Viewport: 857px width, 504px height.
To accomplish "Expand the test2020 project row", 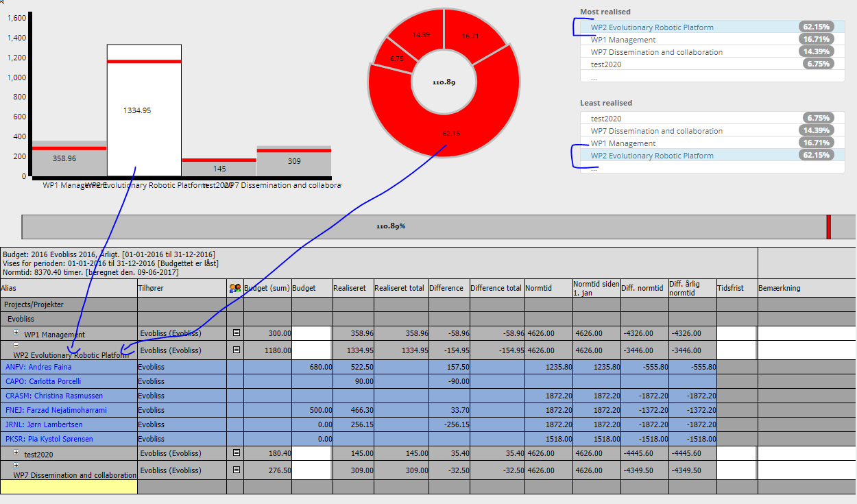I will point(15,453).
